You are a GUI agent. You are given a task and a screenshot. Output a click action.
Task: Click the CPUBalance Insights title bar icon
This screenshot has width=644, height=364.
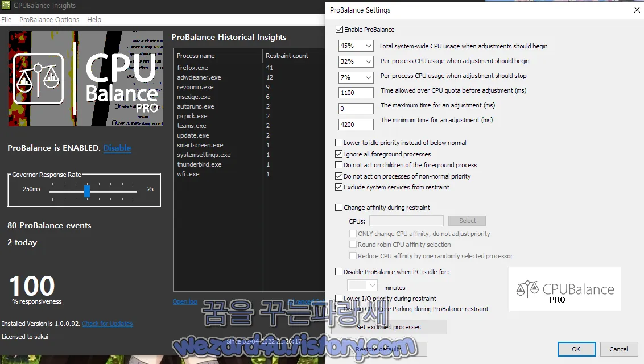pos(6,5)
